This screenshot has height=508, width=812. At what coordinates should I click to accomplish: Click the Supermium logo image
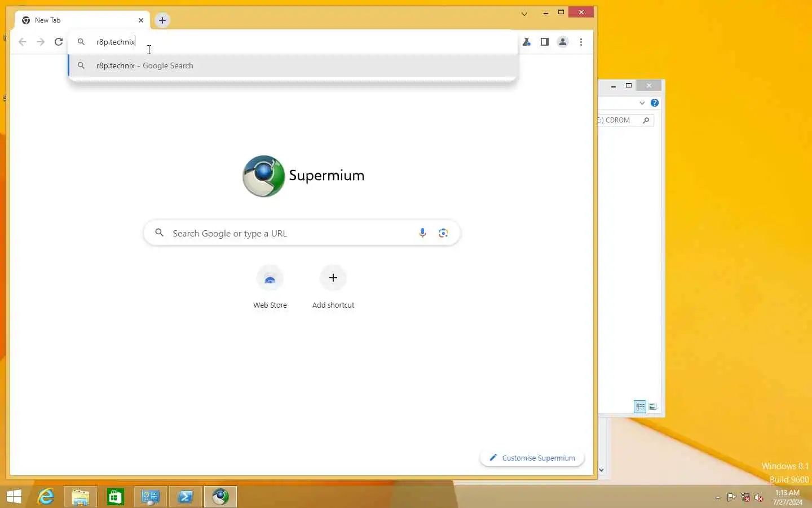[x=264, y=176]
